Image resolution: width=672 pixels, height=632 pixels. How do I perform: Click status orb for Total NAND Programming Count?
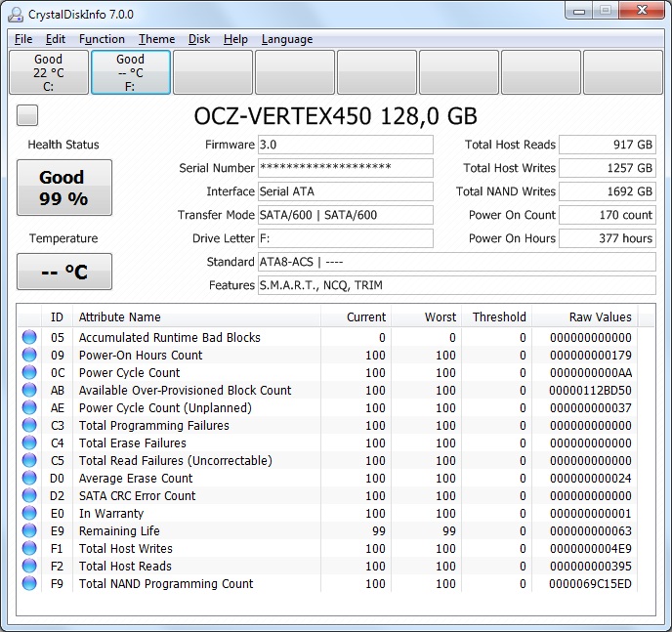tap(29, 583)
